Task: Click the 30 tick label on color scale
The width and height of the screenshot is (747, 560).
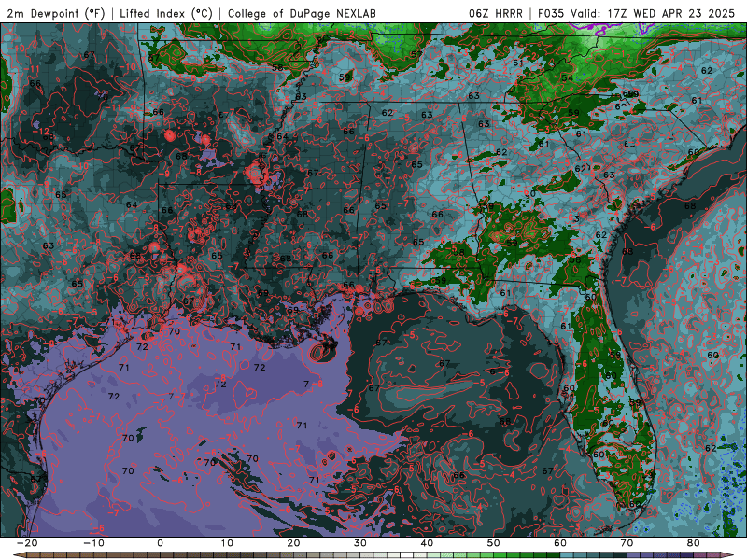Action: (360, 543)
